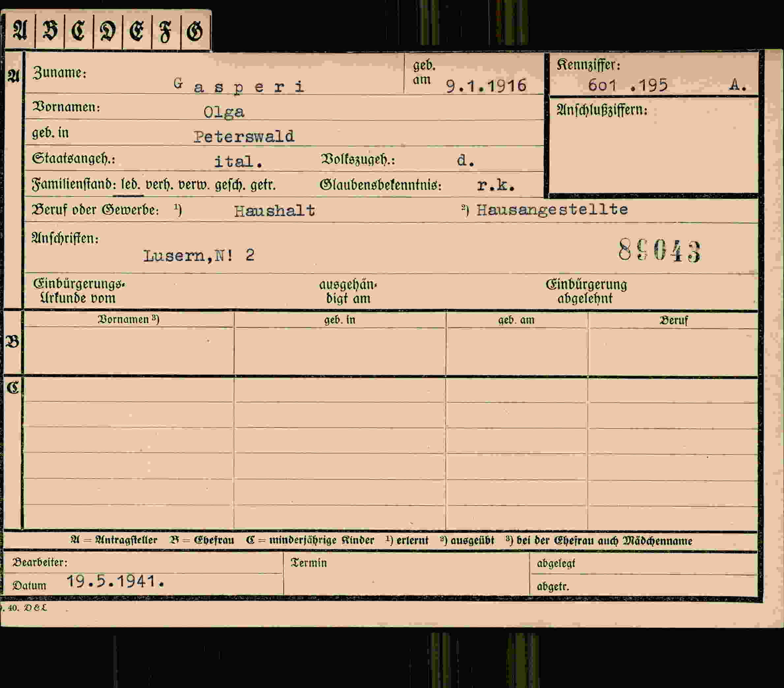
Task: Click the learned occupation 'Haushalt'
Action: click(275, 211)
